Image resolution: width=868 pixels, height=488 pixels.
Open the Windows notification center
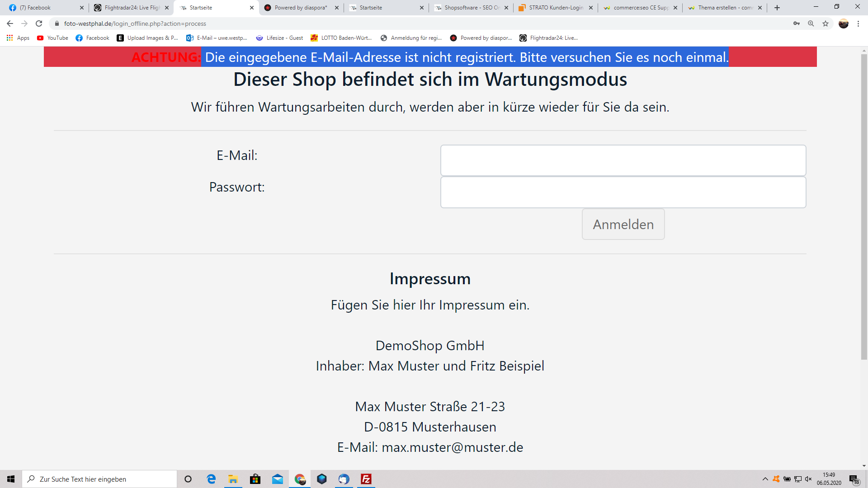coord(854,479)
